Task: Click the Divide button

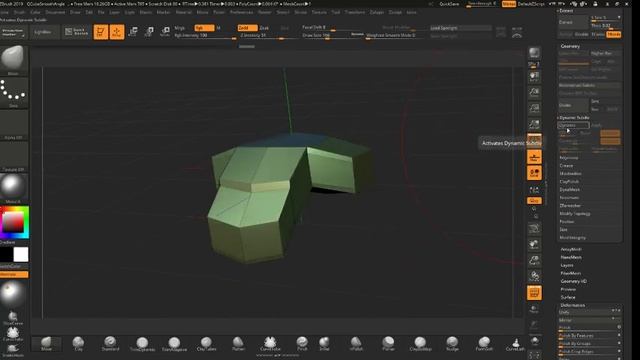Action: point(573,105)
